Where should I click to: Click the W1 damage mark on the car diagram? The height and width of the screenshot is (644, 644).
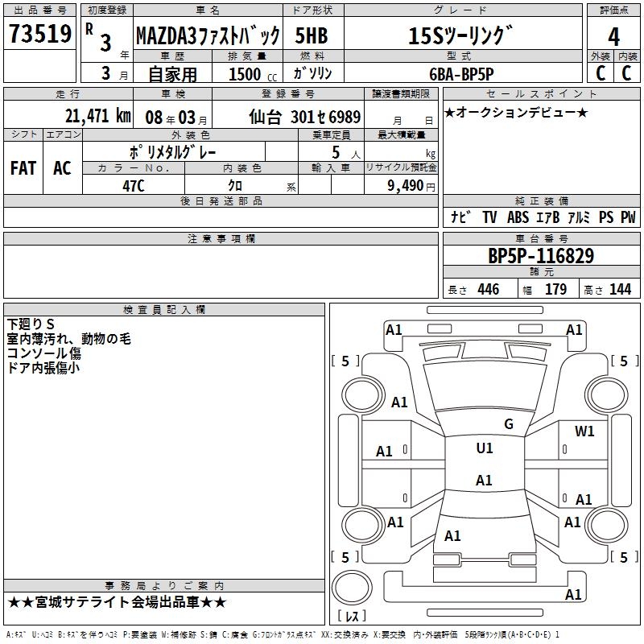point(584,431)
